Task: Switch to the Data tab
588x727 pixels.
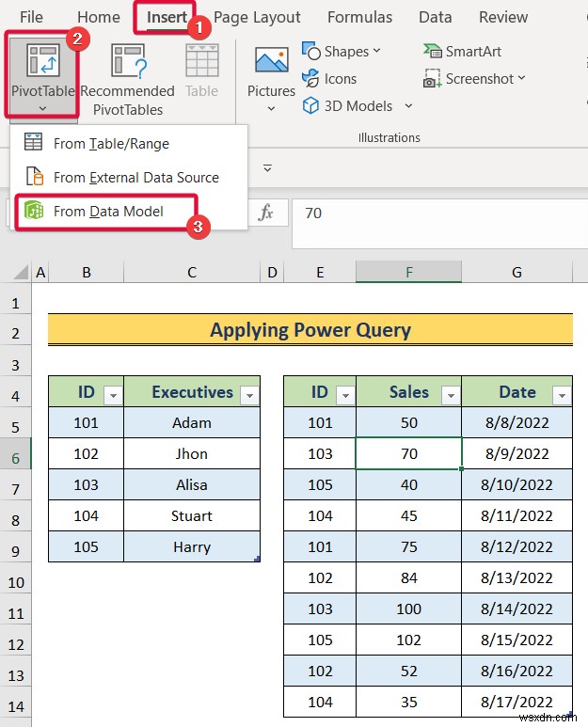Action: tap(435, 17)
